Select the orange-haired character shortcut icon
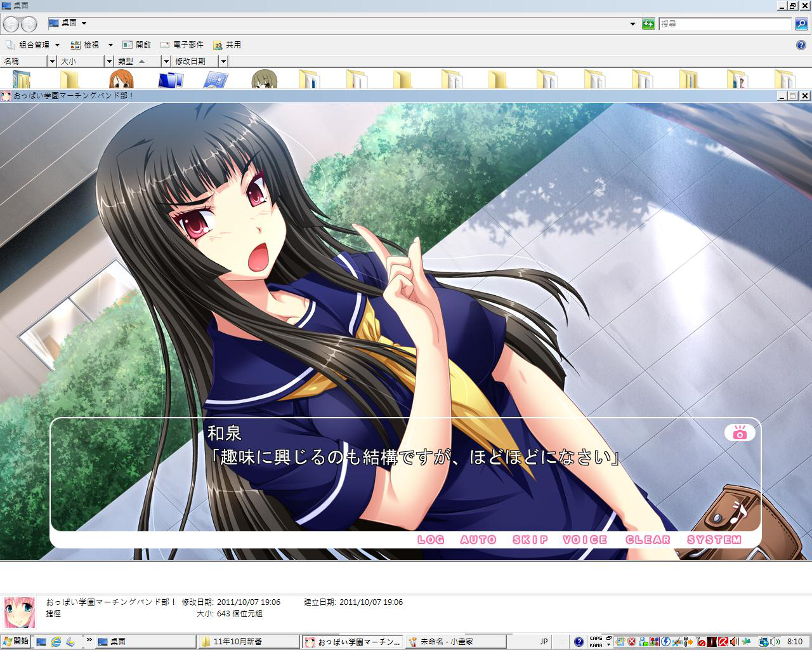The height and width of the screenshot is (650, 812). point(121,79)
